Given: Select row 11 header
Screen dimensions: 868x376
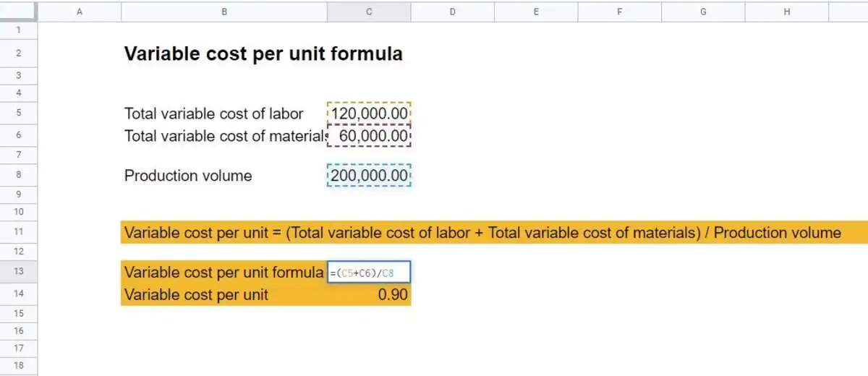Looking at the screenshot, I should 18,232.
